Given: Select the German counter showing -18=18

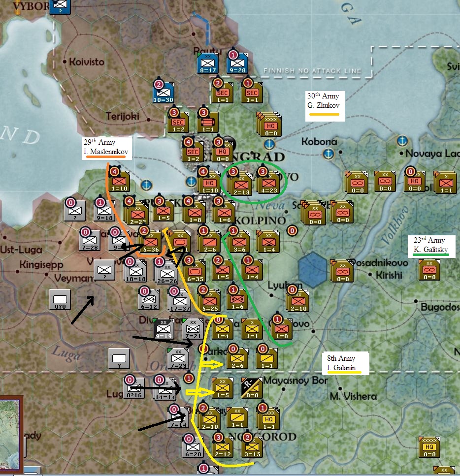Looking at the screenshot, I should pos(135,272).
